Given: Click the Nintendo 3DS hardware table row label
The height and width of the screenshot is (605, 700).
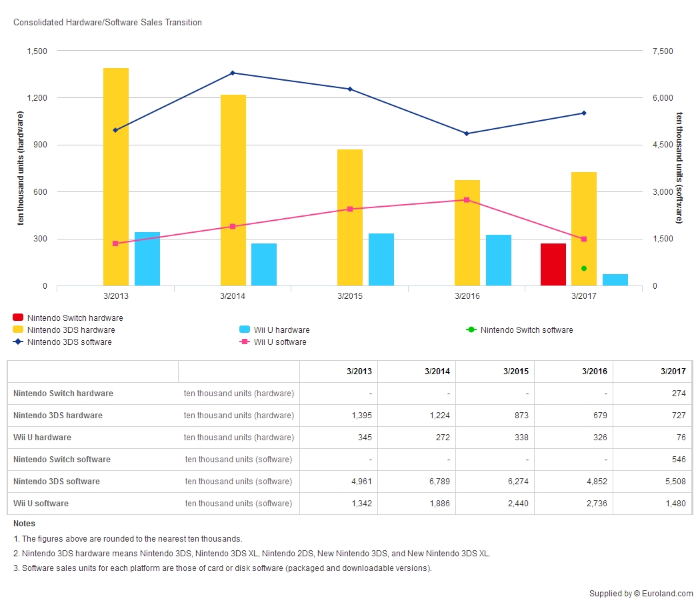Looking at the screenshot, I should [x=57, y=415].
